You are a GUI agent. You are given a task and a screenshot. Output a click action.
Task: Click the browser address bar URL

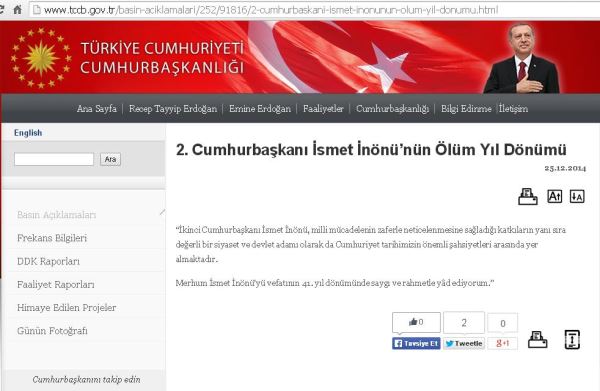[271, 10]
